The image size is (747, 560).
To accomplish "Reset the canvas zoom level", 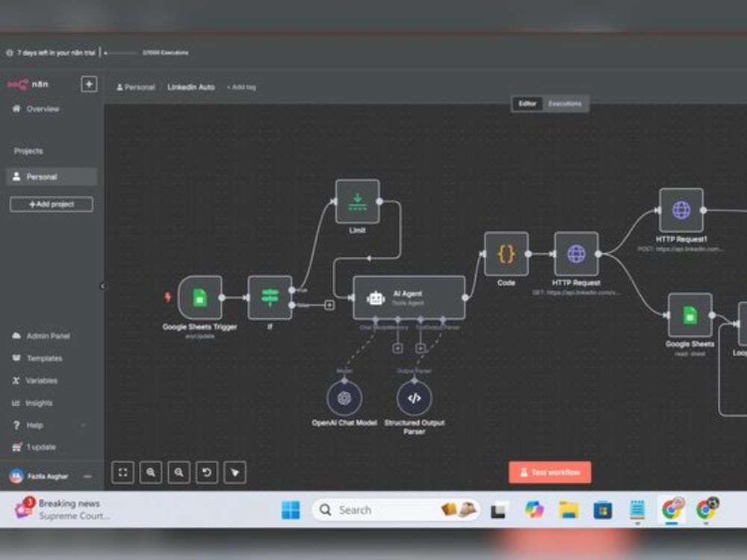I will 207,473.
